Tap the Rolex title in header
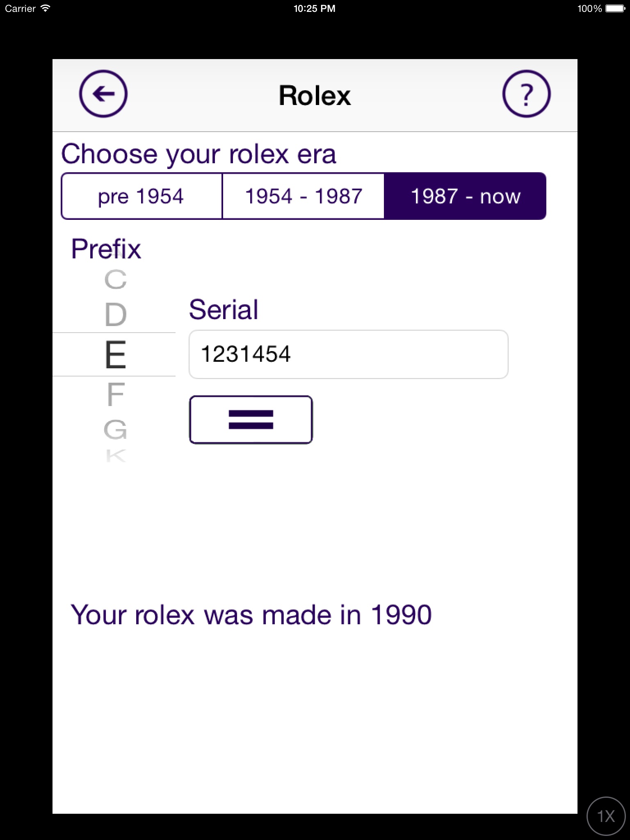Viewport: 630px width, 840px height. (x=315, y=96)
